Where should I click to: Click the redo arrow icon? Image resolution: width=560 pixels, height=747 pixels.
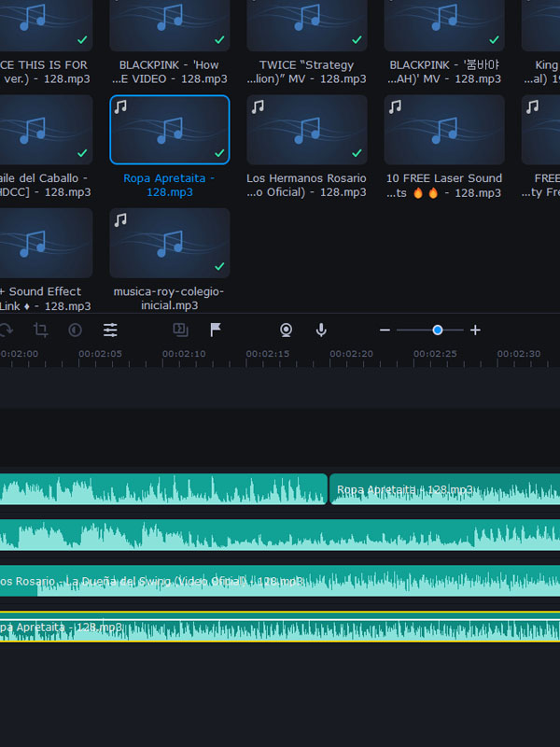[7, 330]
